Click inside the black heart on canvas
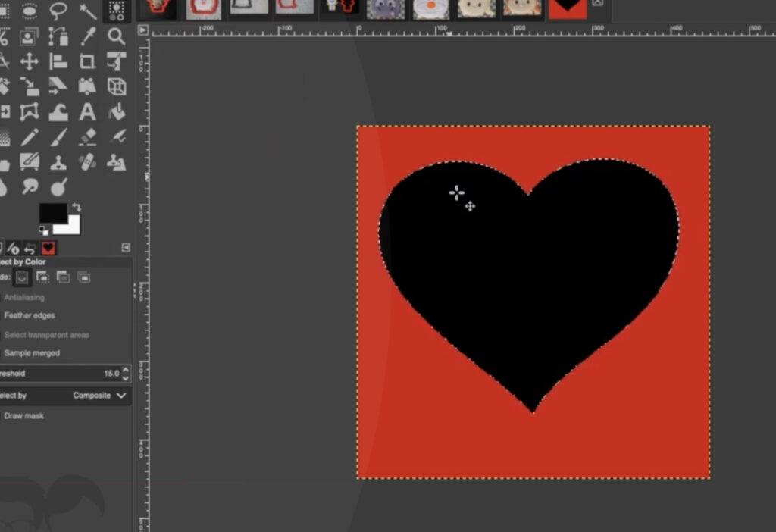Image resolution: width=776 pixels, height=532 pixels. click(x=530, y=287)
